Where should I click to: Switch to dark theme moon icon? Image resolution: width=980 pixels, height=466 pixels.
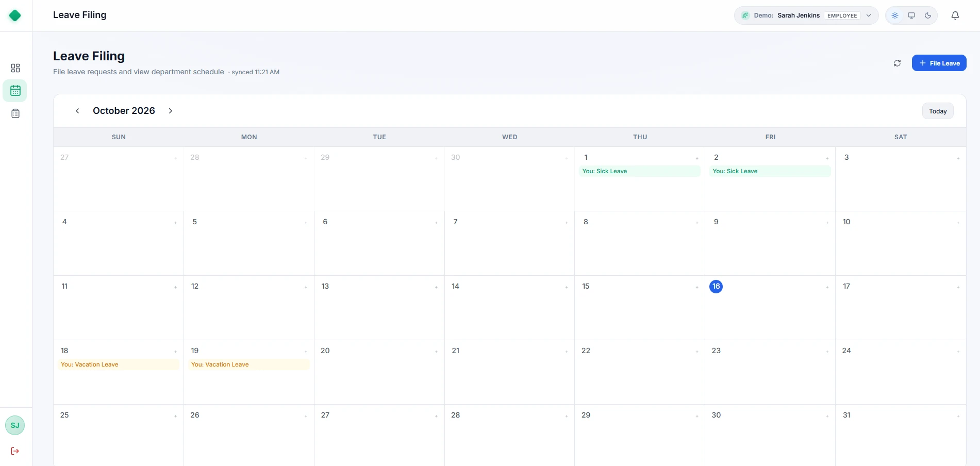click(x=928, y=15)
